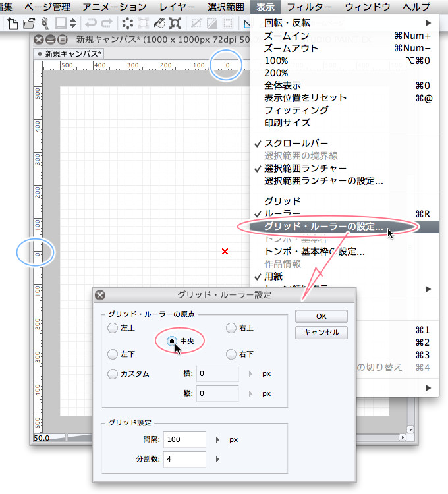
Task: Select the 左下 origin radio button
Action: click(113, 354)
